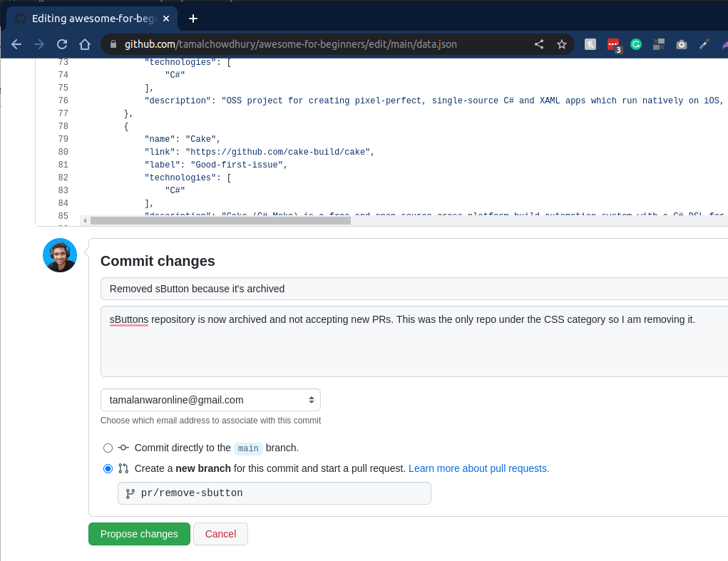Open the Grammarly extension icon
The image size is (728, 561).
tap(636, 44)
